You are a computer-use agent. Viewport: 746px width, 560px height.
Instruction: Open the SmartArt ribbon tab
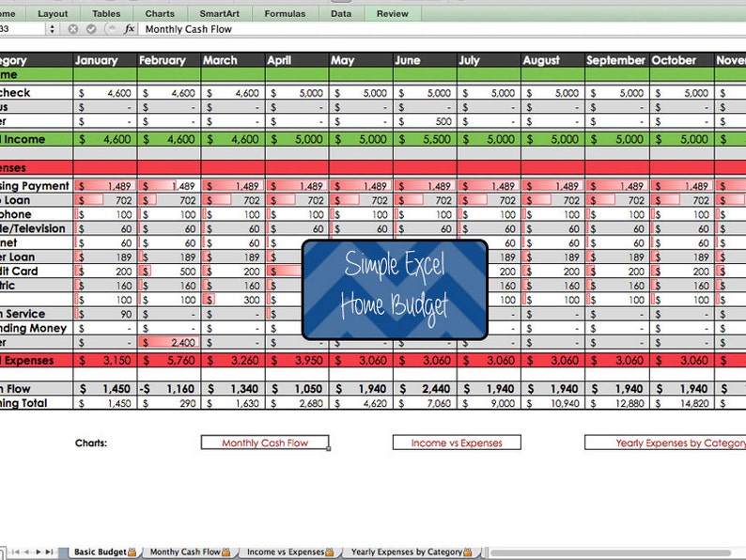pyautogui.click(x=219, y=14)
